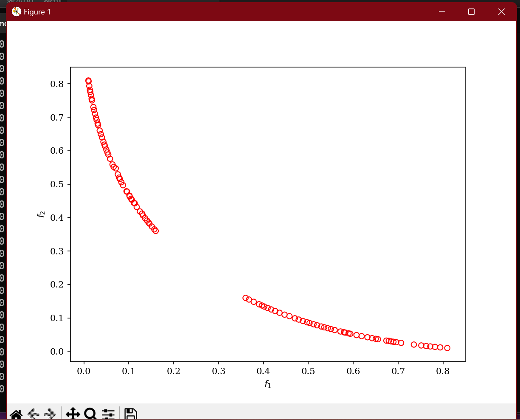
Task: Click the matplotlib icon in title bar
Action: coord(17,12)
